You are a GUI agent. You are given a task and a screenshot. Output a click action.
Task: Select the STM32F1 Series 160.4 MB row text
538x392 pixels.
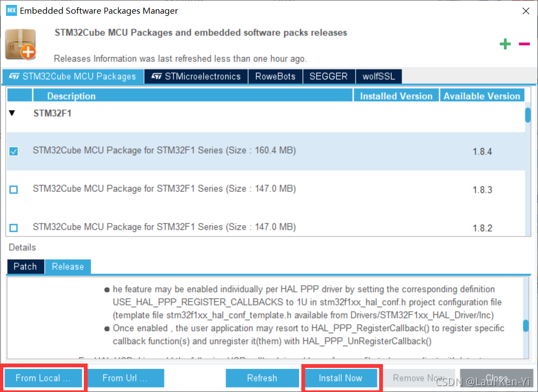point(164,151)
